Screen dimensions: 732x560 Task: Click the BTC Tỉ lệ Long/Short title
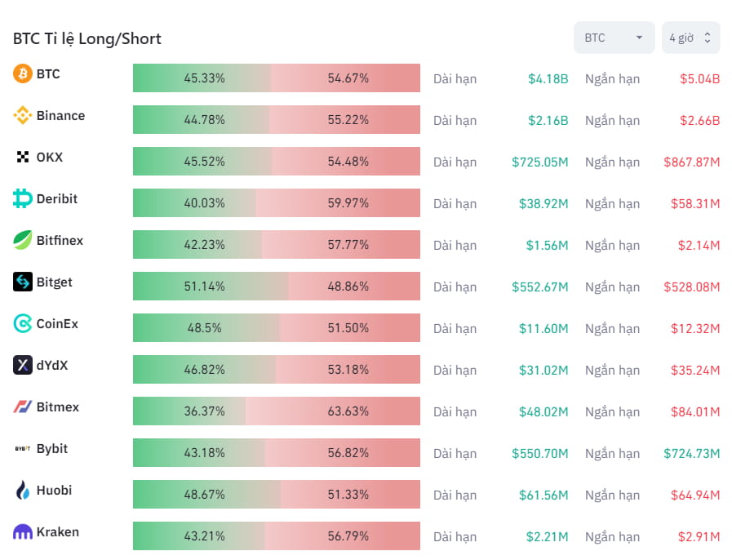pyautogui.click(x=86, y=38)
